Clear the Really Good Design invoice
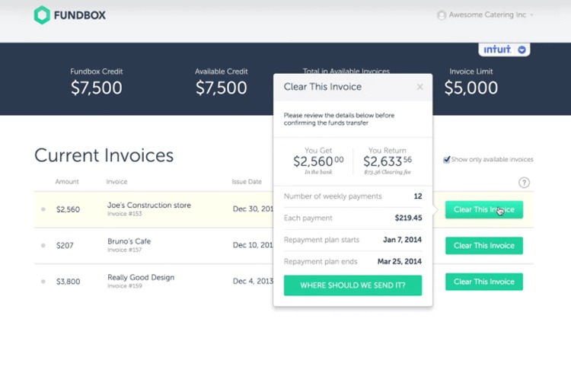 click(484, 282)
